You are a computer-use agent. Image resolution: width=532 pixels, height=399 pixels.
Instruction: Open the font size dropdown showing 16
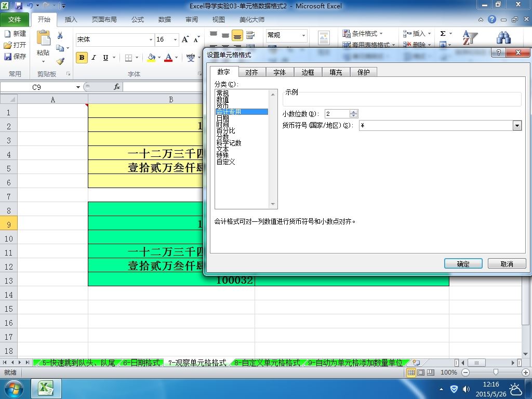click(x=176, y=39)
